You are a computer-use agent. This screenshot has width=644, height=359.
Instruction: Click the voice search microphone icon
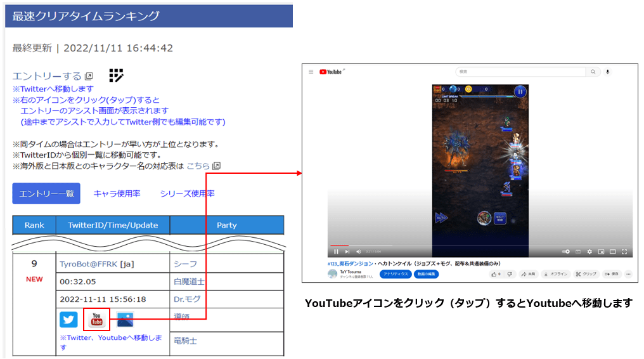click(x=608, y=72)
